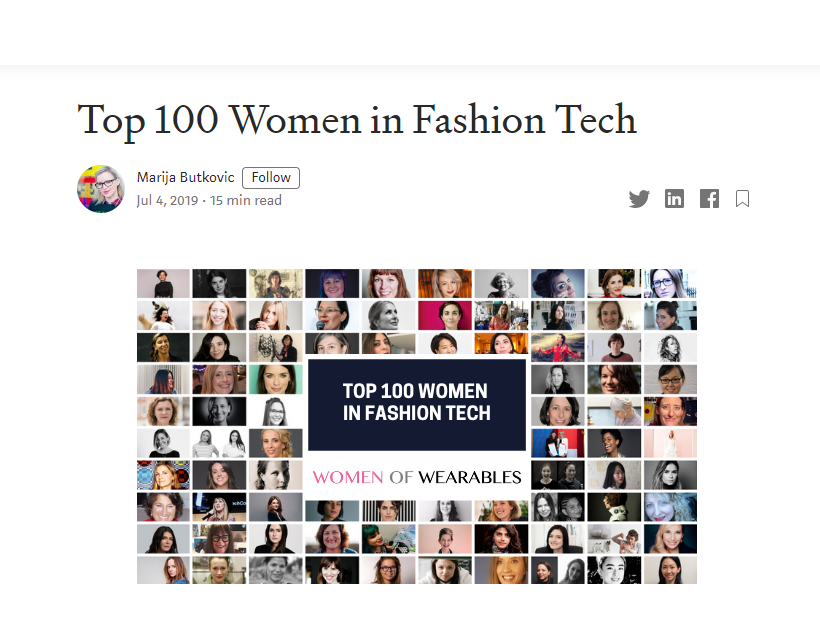
Task: Click the Top 100 Women article title
Action: 357,120
